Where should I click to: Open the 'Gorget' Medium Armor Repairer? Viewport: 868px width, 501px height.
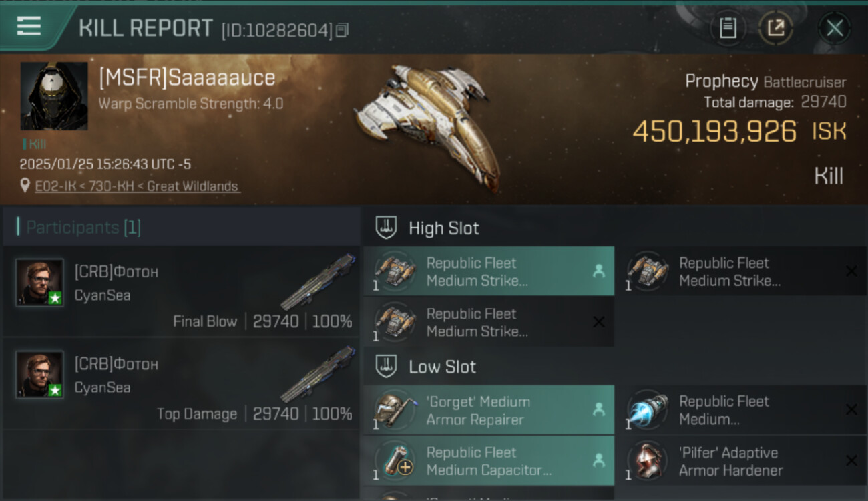coord(489,410)
